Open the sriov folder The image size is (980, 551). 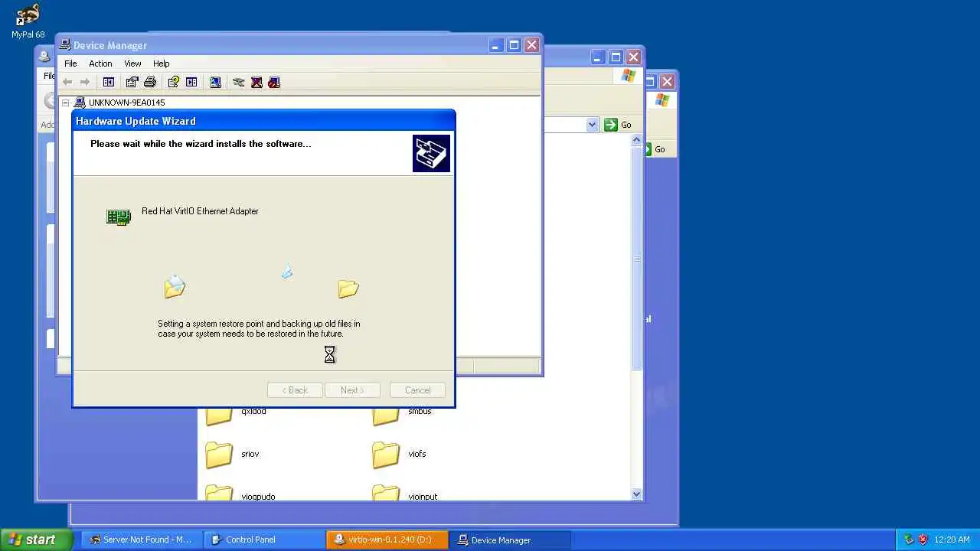point(219,454)
